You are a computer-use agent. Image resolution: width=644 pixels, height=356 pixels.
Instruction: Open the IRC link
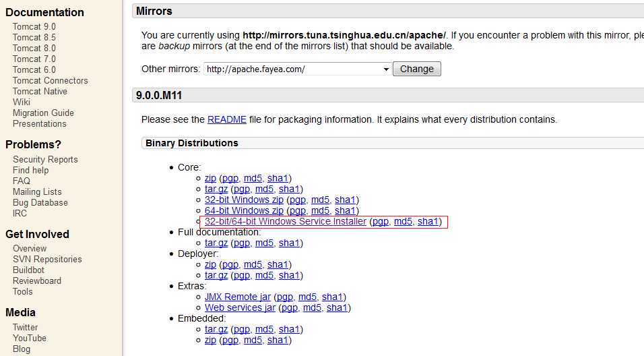20,213
